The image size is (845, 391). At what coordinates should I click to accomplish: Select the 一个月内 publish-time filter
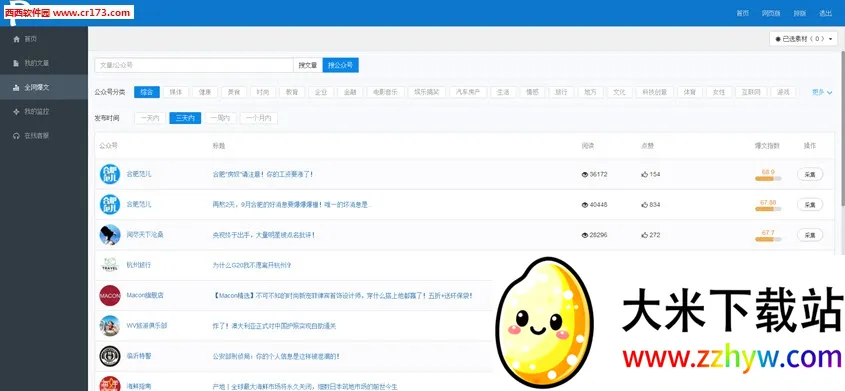[x=259, y=118]
